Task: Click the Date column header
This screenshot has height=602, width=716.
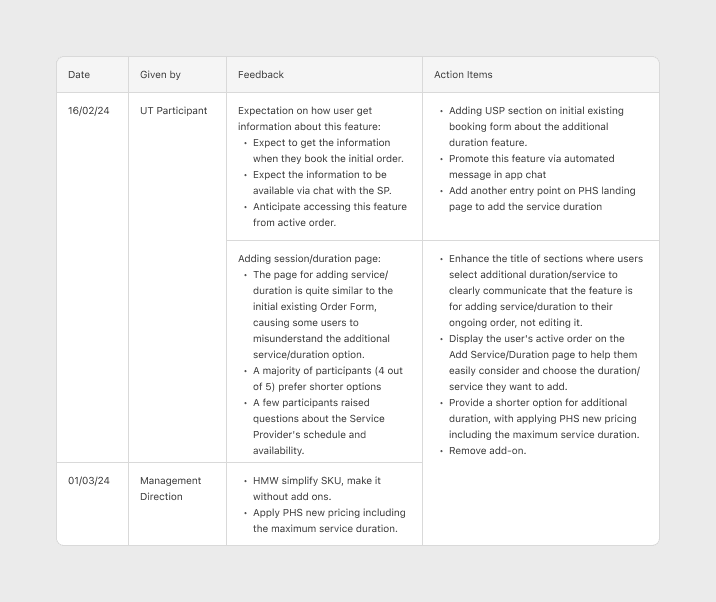Action: pyautogui.click(x=79, y=75)
